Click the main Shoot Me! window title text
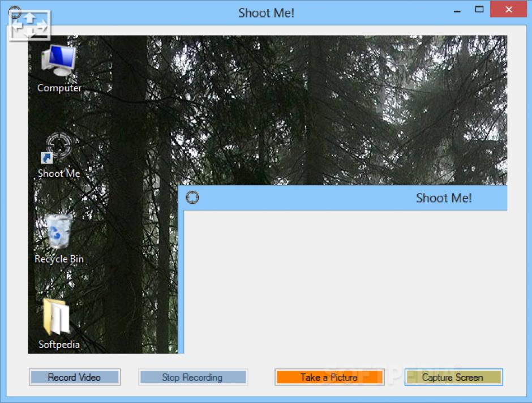The height and width of the screenshot is (403, 532). tap(266, 13)
